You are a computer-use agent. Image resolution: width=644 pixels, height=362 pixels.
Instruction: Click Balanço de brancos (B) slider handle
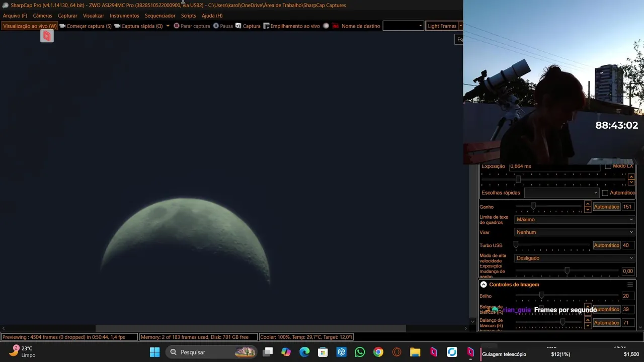(x=562, y=322)
